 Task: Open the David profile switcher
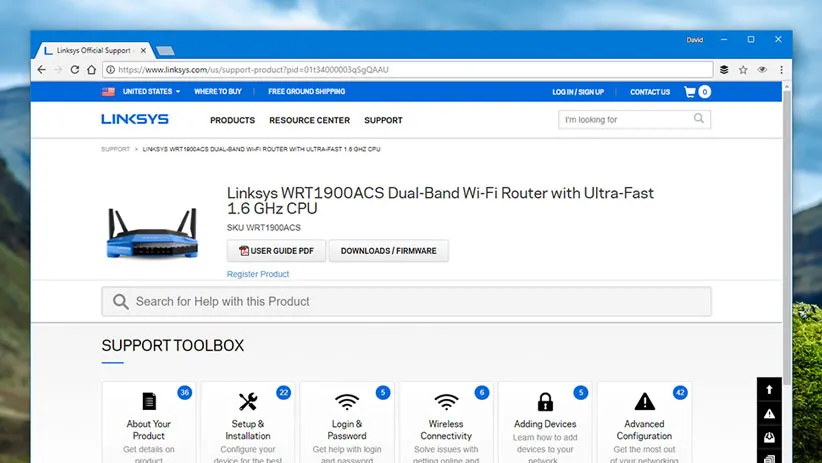(x=694, y=40)
